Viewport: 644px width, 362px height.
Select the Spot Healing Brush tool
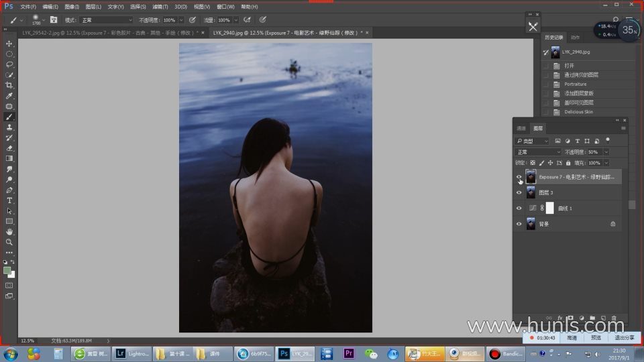[9, 107]
